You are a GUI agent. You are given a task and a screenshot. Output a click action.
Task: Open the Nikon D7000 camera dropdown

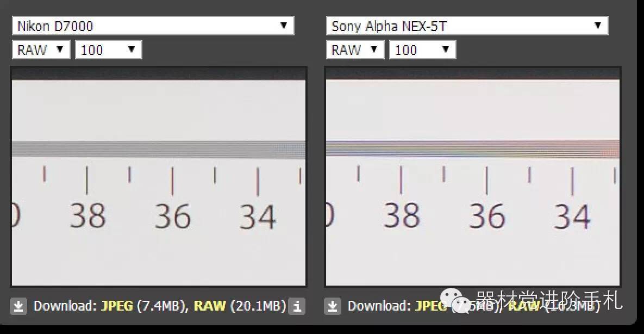click(x=153, y=26)
